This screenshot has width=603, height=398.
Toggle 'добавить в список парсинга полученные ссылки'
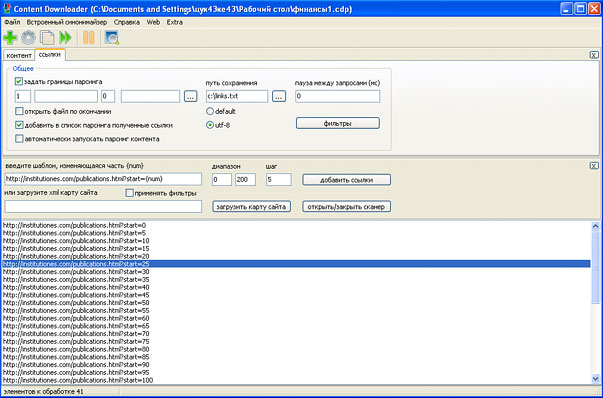19,125
